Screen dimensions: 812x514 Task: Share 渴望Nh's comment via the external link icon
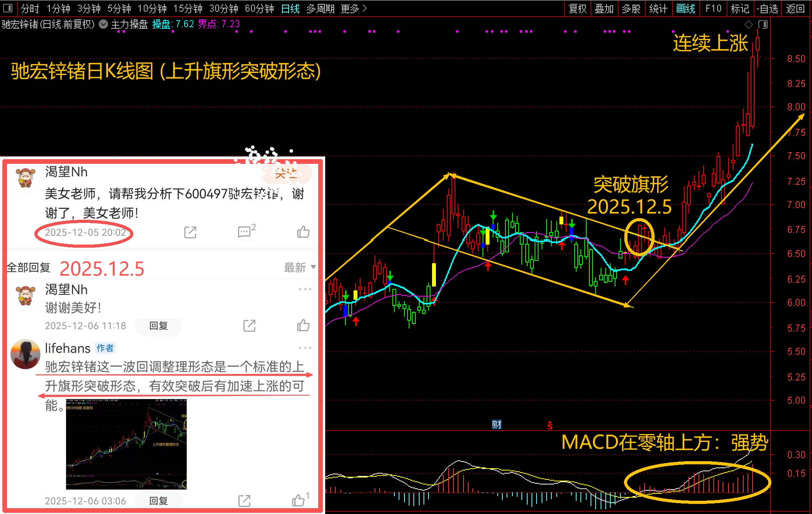(x=189, y=232)
